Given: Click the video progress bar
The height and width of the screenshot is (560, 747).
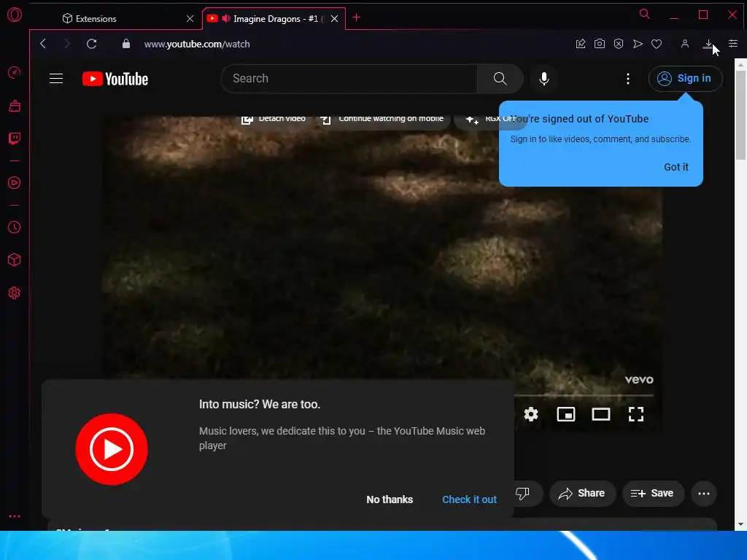Looking at the screenshot, I should click(584, 395).
